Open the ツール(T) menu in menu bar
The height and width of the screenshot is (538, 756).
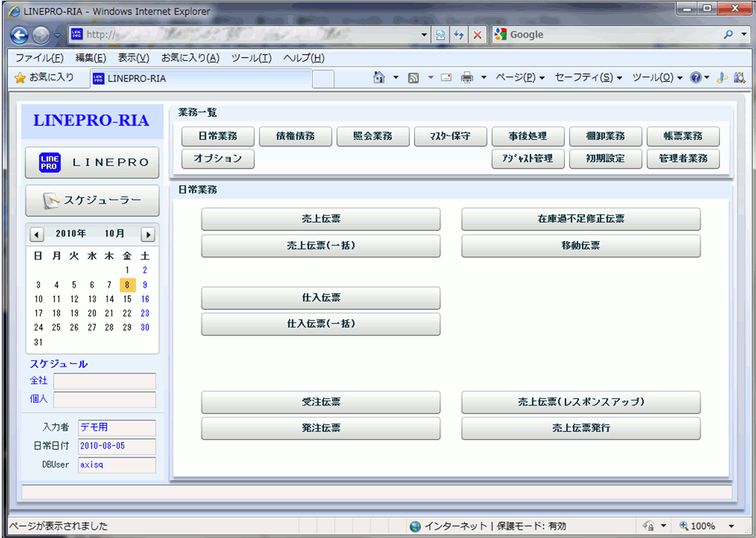tap(251, 58)
